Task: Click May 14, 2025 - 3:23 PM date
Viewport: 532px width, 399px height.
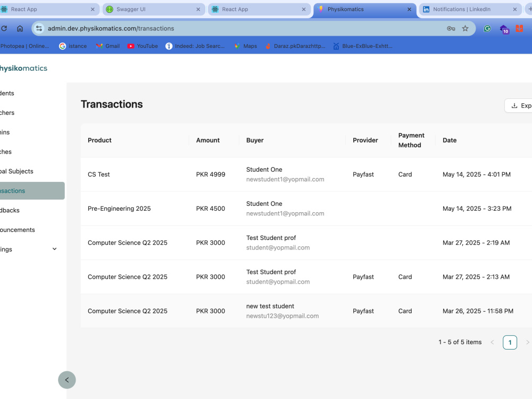Action: point(477,209)
